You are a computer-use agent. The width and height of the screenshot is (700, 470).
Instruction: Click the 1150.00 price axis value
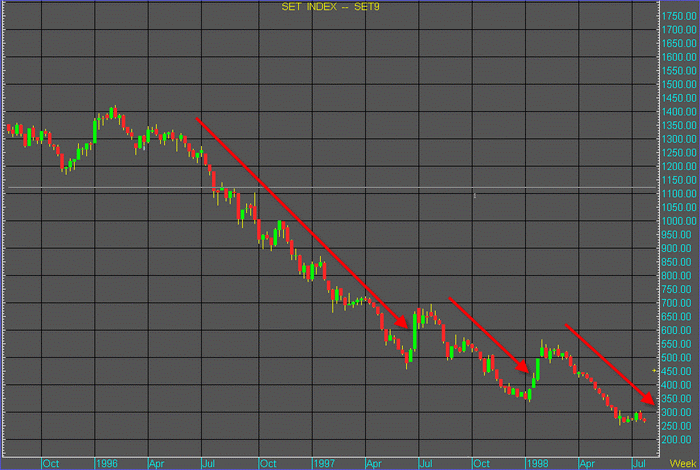(679, 180)
